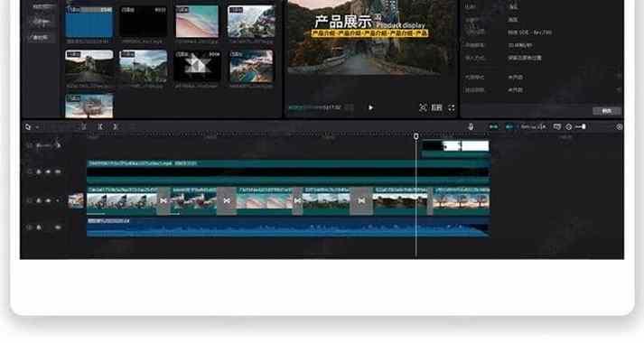Select the pink and teal beach thumbnail
Viewport: 644px width, 343px height.
coord(197,22)
